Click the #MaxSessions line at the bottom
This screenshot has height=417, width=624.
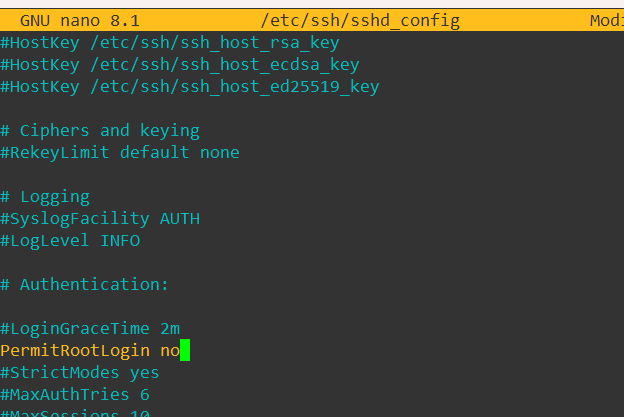(75, 413)
